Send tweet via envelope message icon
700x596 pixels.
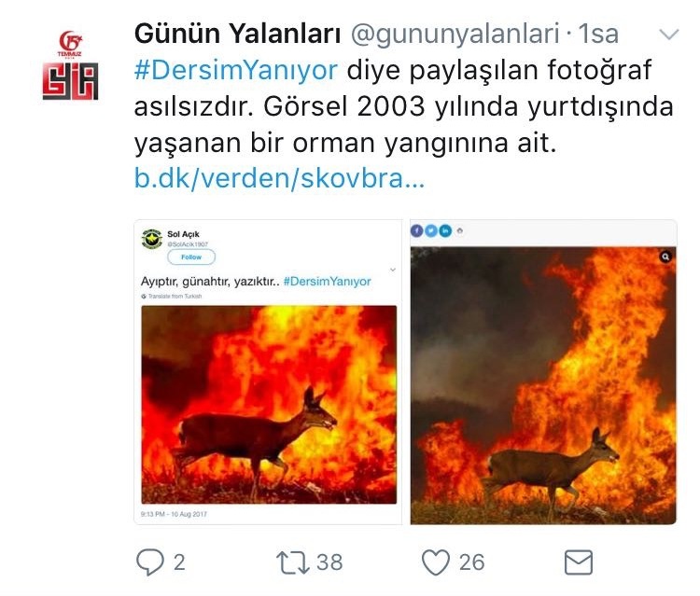[579, 562]
